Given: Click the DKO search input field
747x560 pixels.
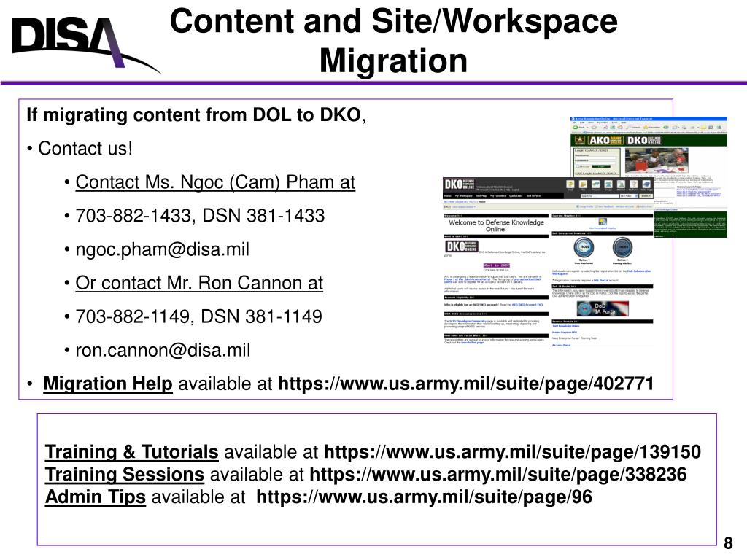Looking at the screenshot, I should click(x=600, y=195).
